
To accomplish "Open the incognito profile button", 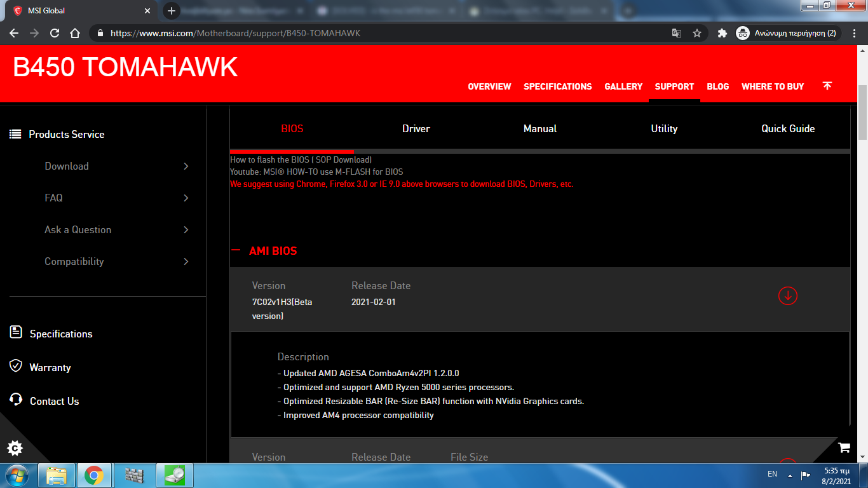I will tap(789, 33).
